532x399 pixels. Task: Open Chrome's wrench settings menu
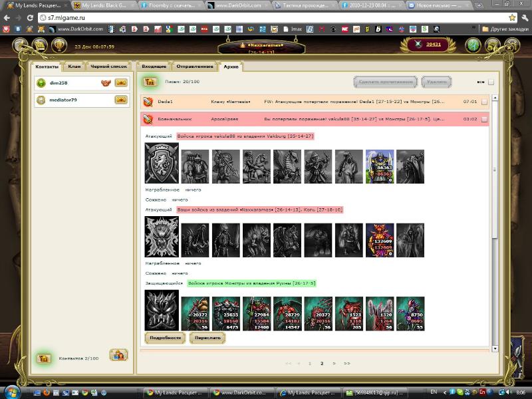525,18
